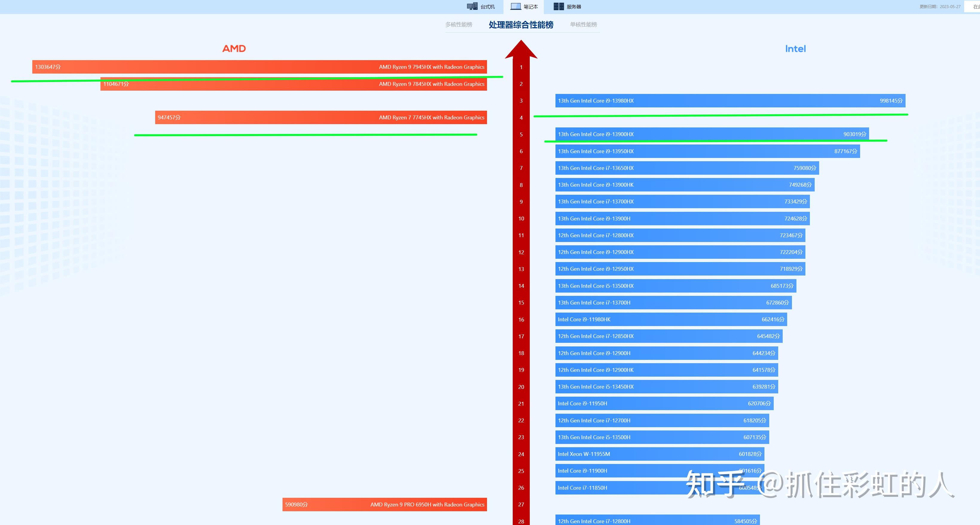
Task: Click the AMD brand heading
Action: point(234,49)
